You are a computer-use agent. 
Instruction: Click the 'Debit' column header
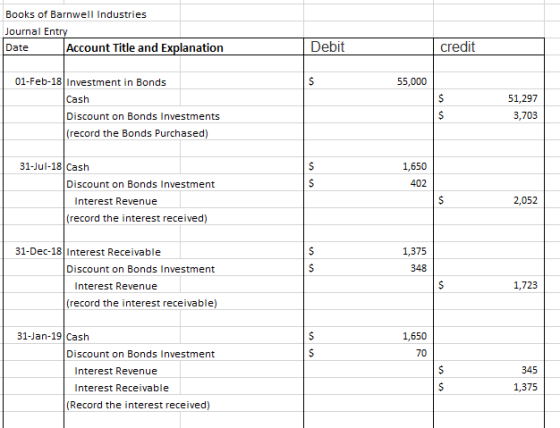328,47
